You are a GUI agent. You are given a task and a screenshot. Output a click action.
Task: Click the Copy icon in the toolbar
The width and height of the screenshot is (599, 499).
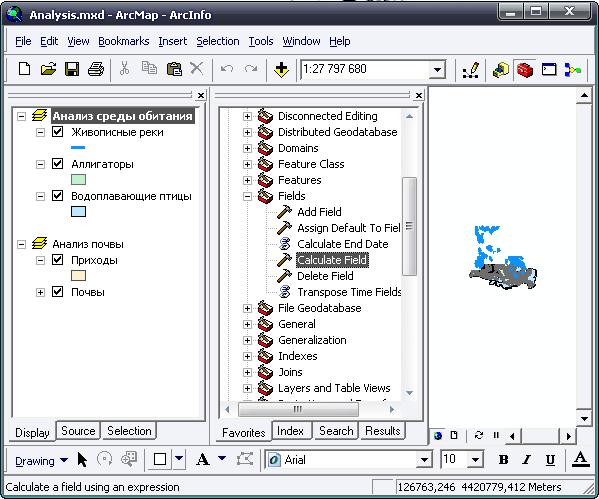(x=149, y=68)
